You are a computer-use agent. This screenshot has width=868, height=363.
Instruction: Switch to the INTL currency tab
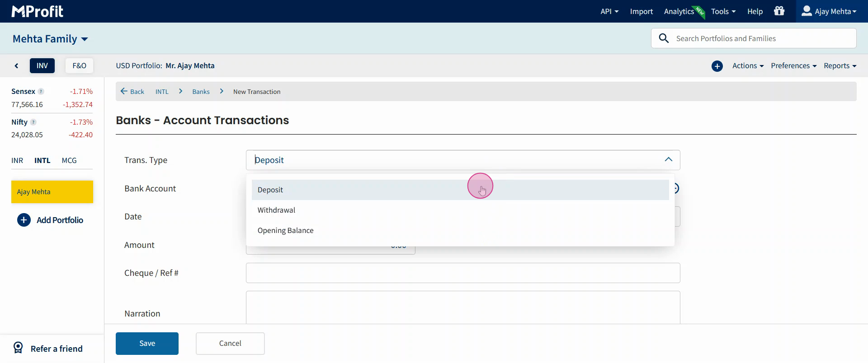click(42, 160)
